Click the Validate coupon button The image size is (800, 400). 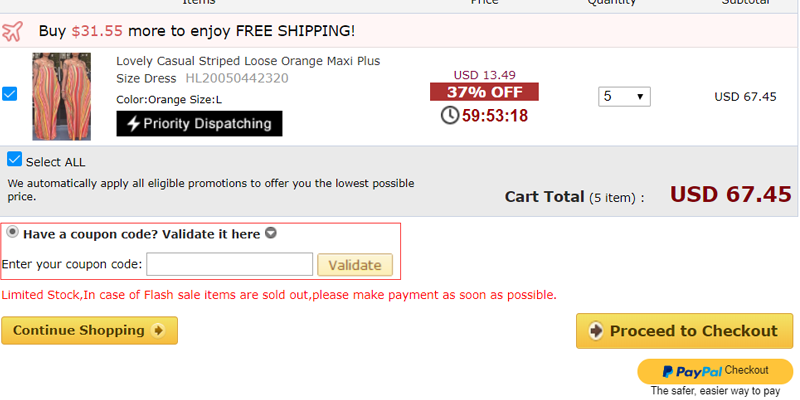click(355, 265)
